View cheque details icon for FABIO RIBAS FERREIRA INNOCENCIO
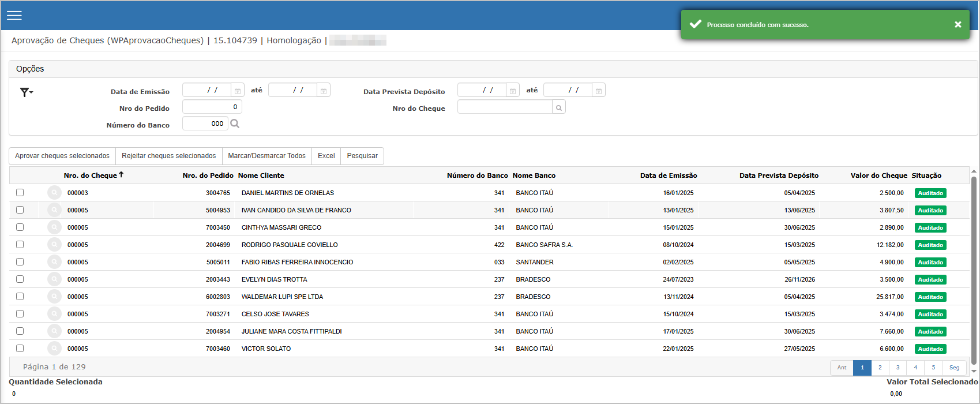 pyautogui.click(x=54, y=262)
